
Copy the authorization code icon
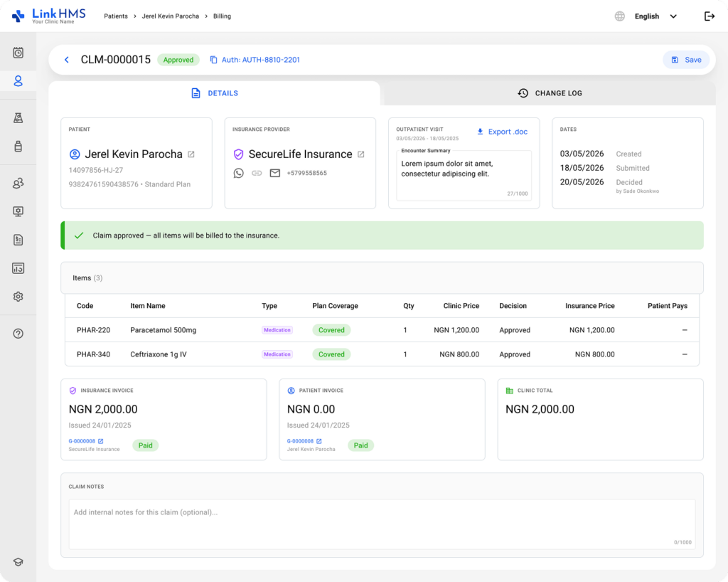pyautogui.click(x=213, y=60)
